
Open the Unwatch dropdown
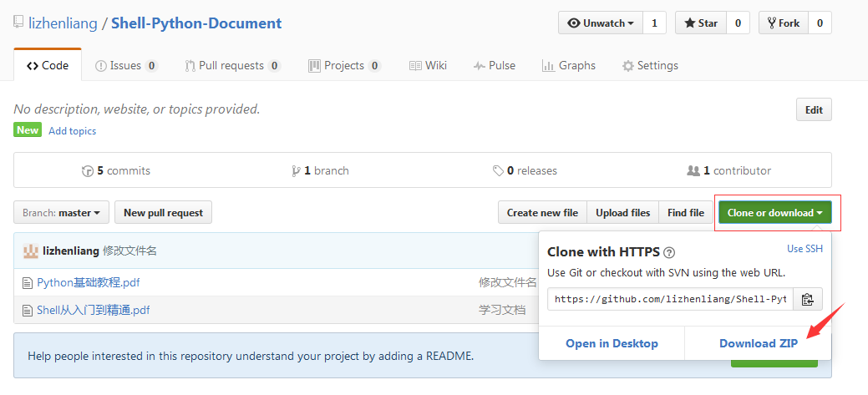[601, 23]
